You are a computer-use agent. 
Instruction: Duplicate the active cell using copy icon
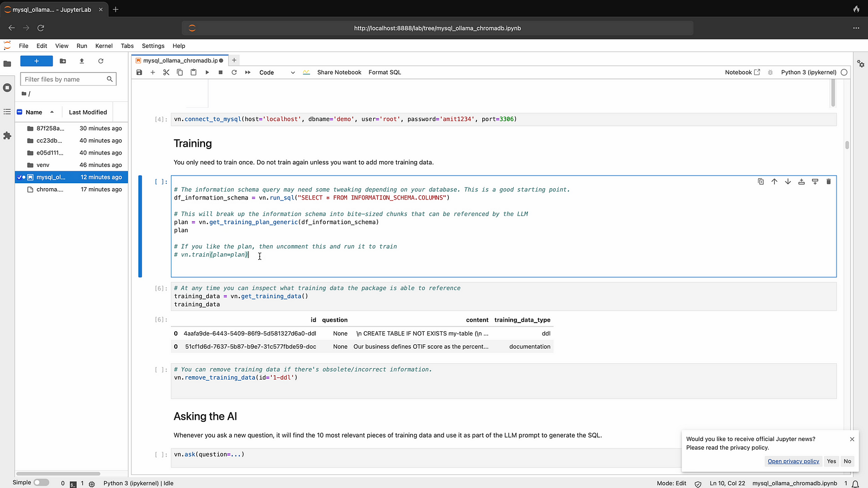click(x=761, y=182)
